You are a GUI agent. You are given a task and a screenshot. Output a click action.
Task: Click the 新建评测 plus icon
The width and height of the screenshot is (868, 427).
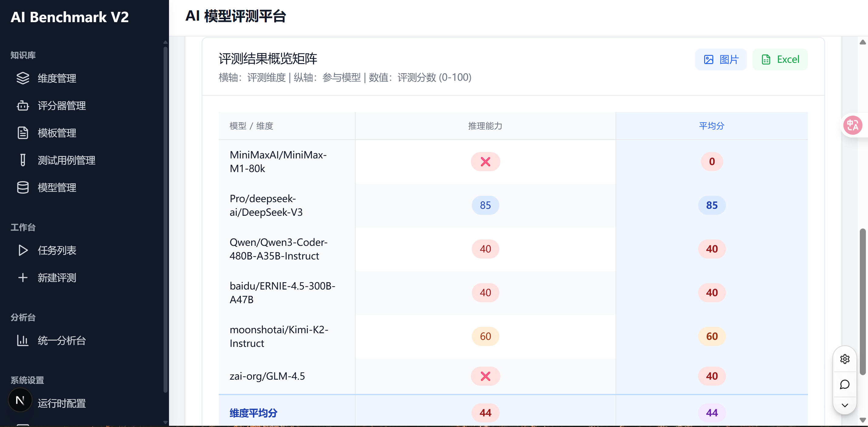(x=22, y=277)
